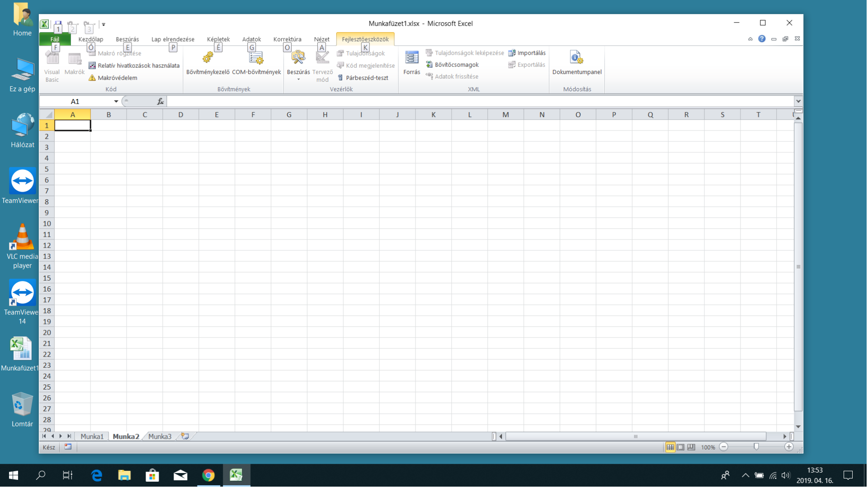Switch to the Képletek tab

(218, 39)
